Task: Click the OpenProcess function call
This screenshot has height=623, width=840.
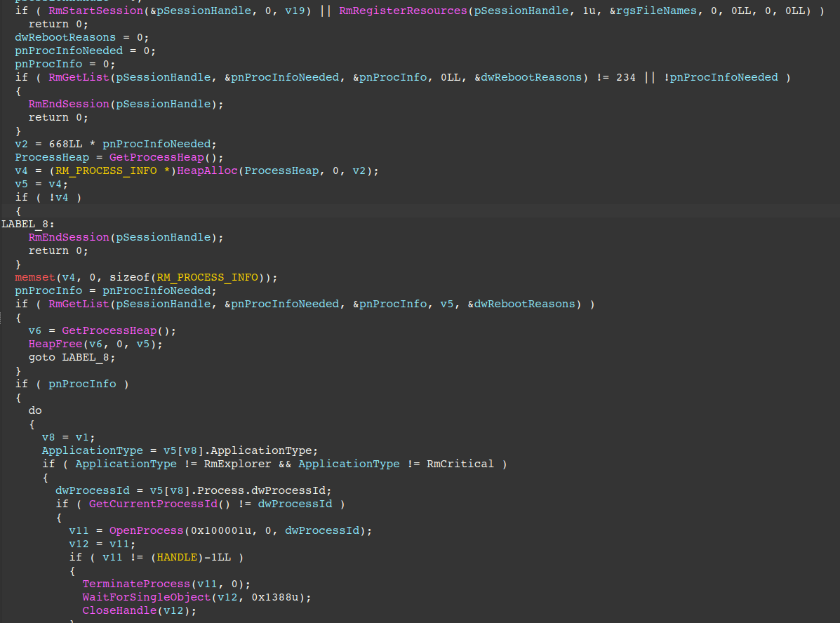Action: point(146,531)
